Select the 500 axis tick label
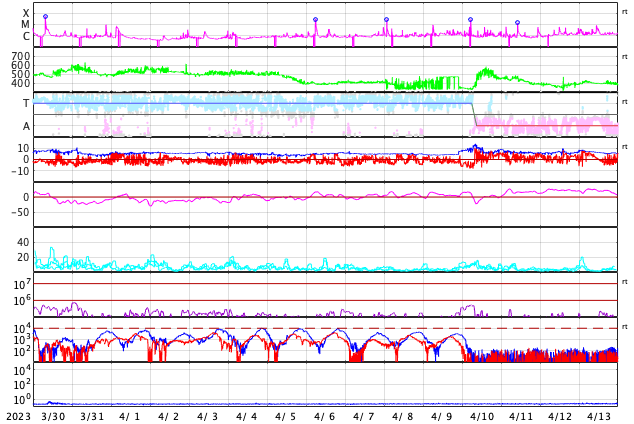This screenshot has height=424, width=634. [x=21, y=74]
